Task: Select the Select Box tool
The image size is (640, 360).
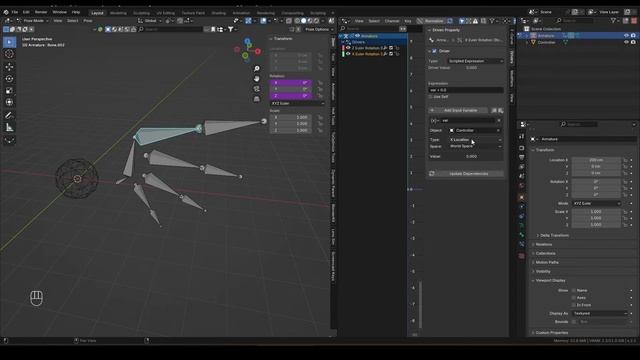Action: coord(9,42)
